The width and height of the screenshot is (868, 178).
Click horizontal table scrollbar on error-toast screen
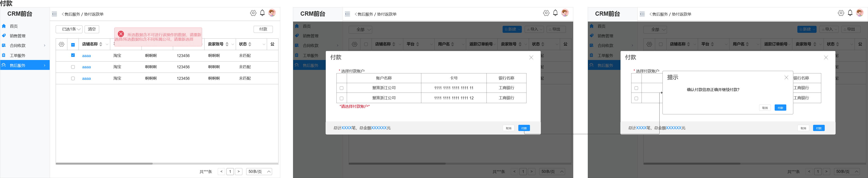[104, 163]
